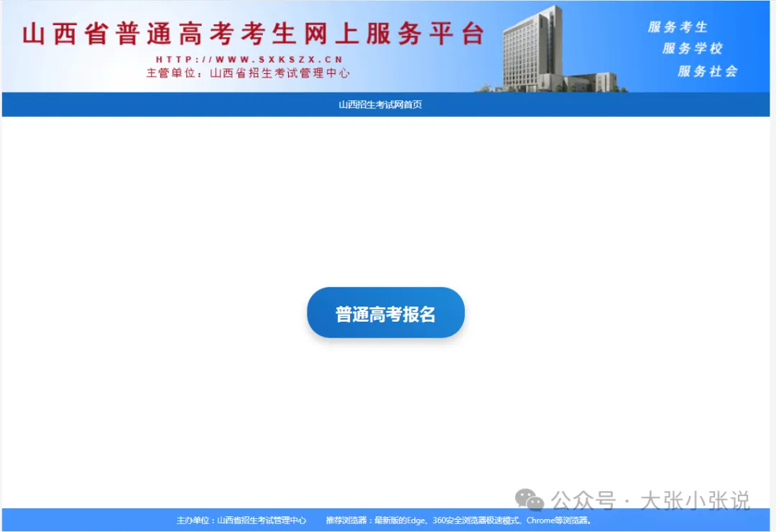776x532 pixels.
Task: Click the building image in banner
Action: pos(550,50)
